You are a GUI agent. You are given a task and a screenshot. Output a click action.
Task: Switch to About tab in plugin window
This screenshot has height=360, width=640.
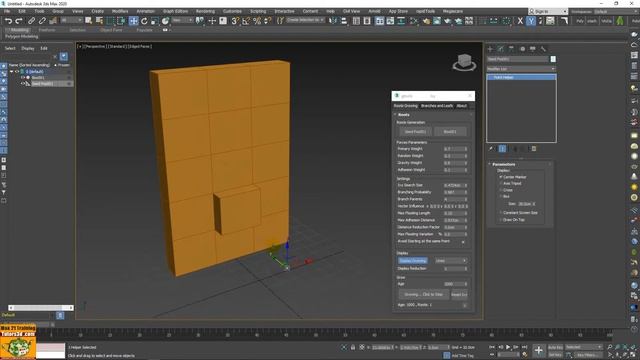tap(462, 106)
